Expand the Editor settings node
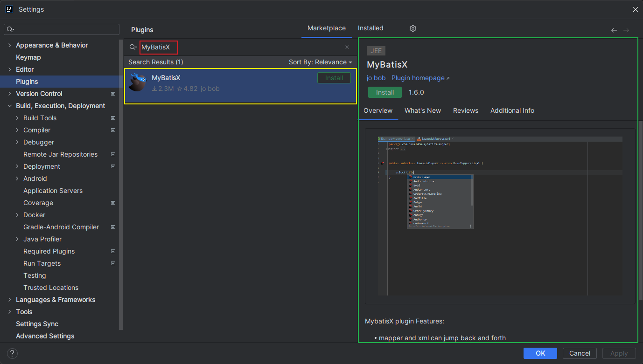This screenshot has height=364, width=643. coord(10,69)
